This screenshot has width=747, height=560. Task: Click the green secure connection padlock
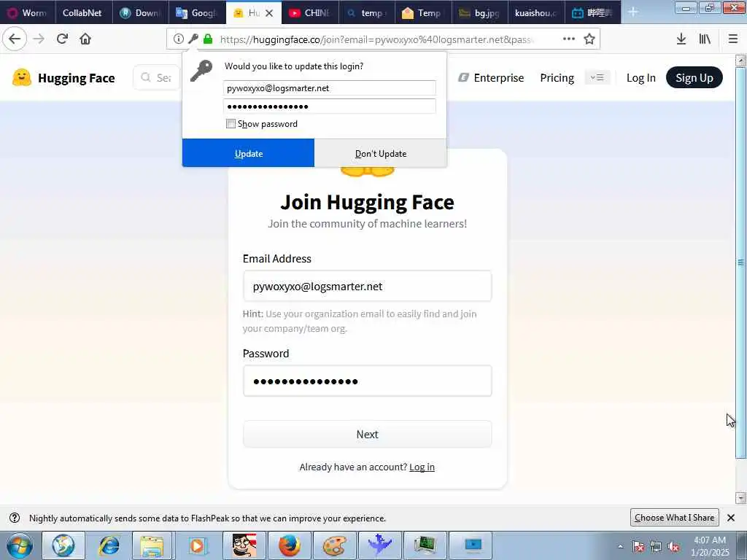tap(208, 39)
